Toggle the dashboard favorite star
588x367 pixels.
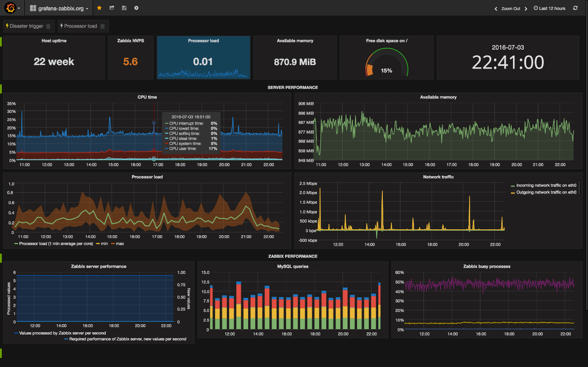(99, 8)
